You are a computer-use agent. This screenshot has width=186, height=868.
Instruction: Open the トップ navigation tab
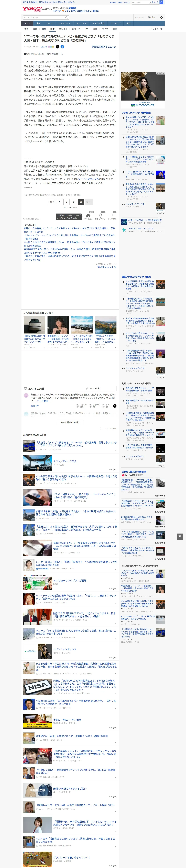tap(27, 24)
